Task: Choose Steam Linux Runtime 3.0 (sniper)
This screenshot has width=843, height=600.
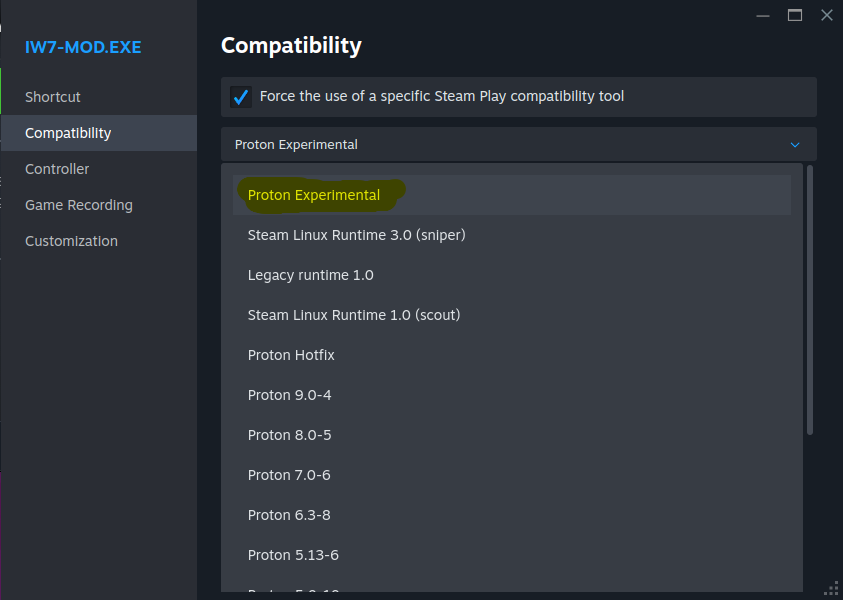Action: tap(357, 235)
